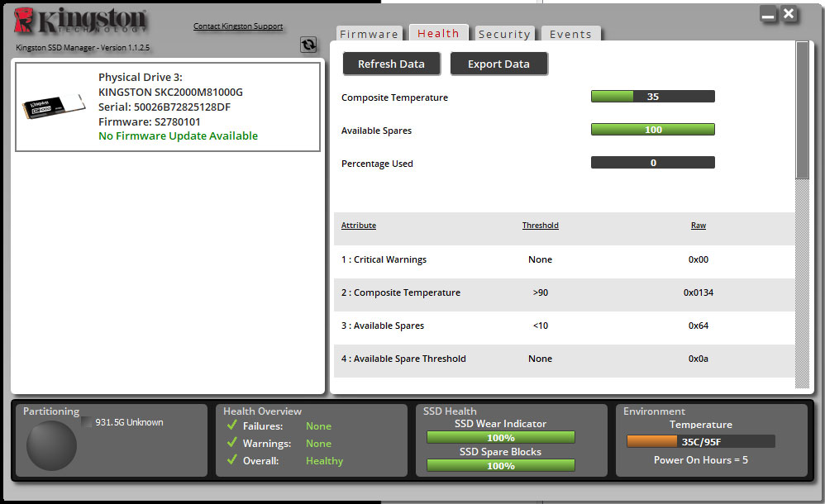Viewport: 825px width, 504px height.
Task: Open the Contact Kingston Support link
Action: (238, 26)
